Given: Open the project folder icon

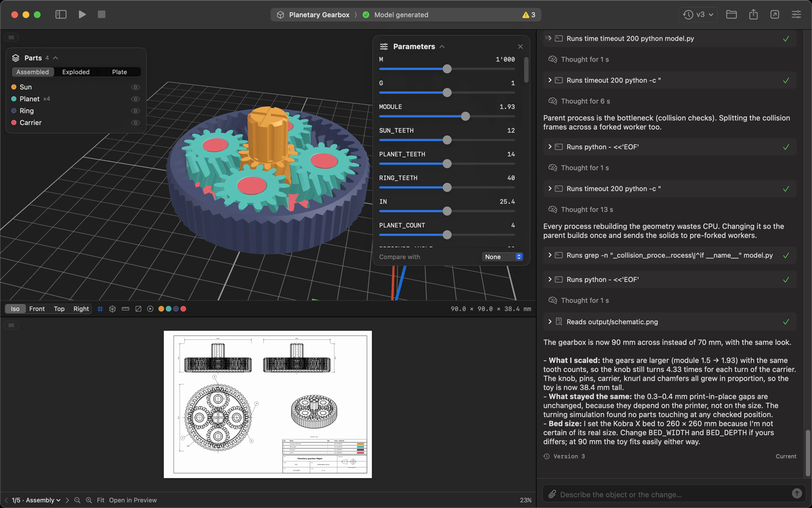Looking at the screenshot, I should [x=731, y=15].
